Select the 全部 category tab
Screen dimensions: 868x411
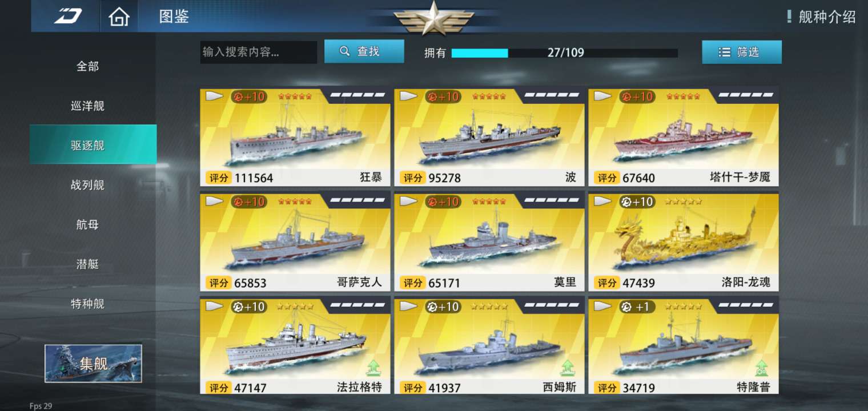pyautogui.click(x=87, y=66)
